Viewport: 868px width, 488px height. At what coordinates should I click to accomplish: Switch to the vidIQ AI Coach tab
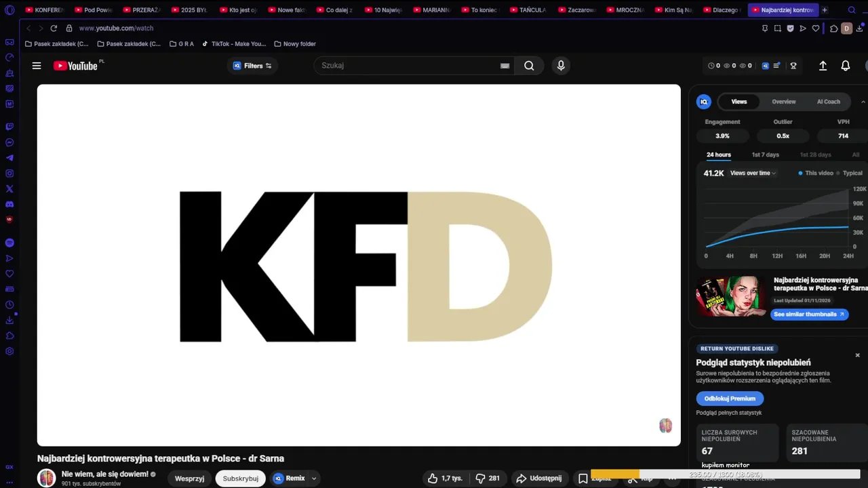click(x=828, y=102)
